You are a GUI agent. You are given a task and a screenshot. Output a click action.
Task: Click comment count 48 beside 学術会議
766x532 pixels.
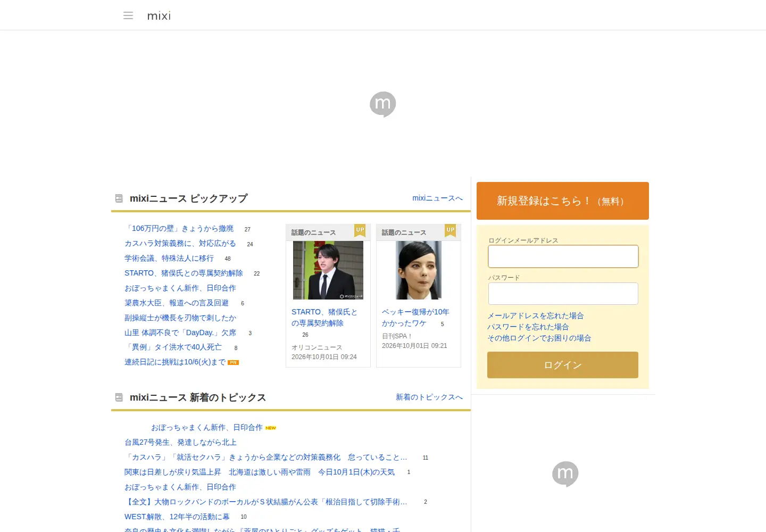point(228,259)
